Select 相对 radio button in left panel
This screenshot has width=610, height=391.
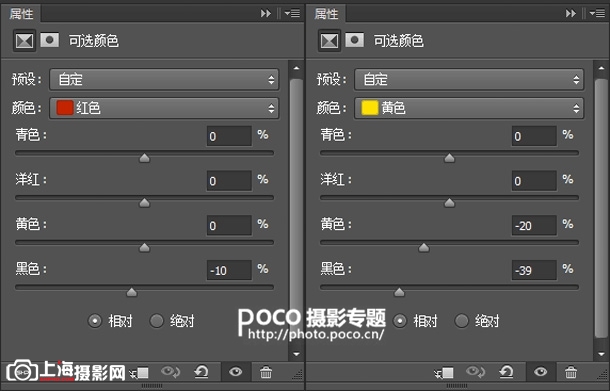pos(95,321)
